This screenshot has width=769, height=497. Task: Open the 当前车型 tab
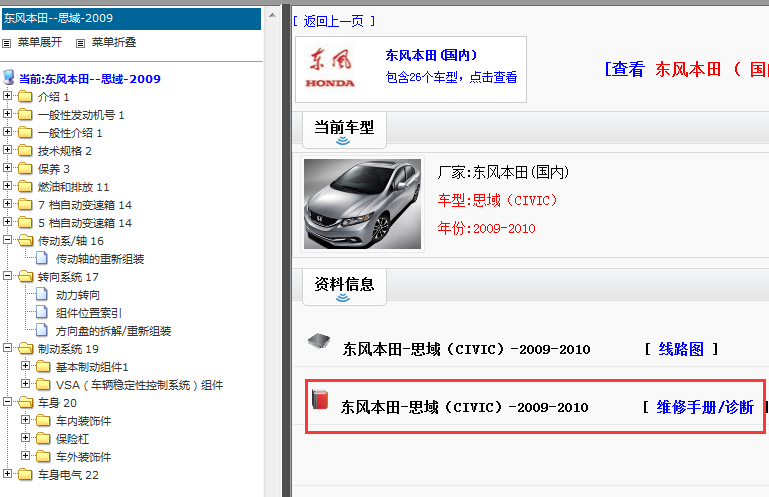(x=344, y=130)
